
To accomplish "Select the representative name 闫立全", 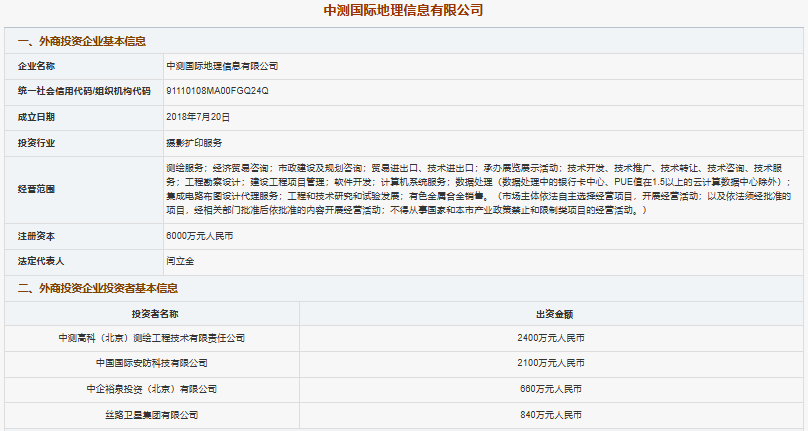I will click(x=180, y=261).
